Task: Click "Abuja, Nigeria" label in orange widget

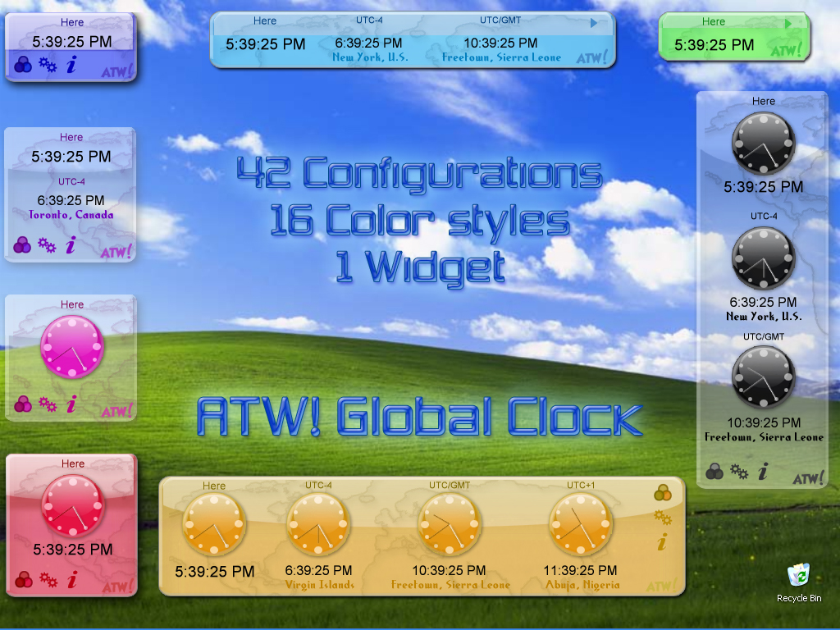Action: [582, 584]
